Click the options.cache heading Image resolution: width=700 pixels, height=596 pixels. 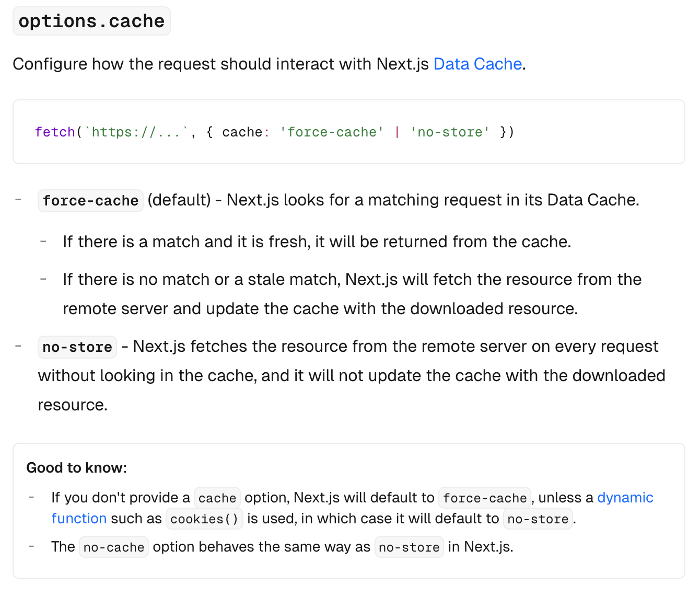point(91,21)
